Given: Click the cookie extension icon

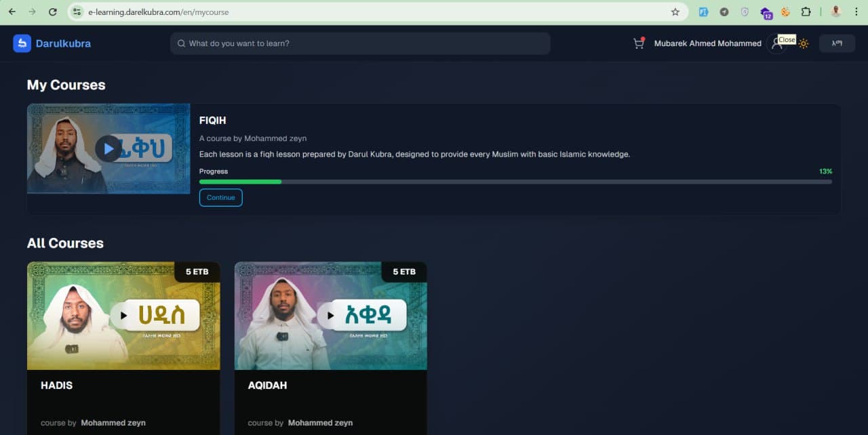Looking at the screenshot, I should point(785,12).
